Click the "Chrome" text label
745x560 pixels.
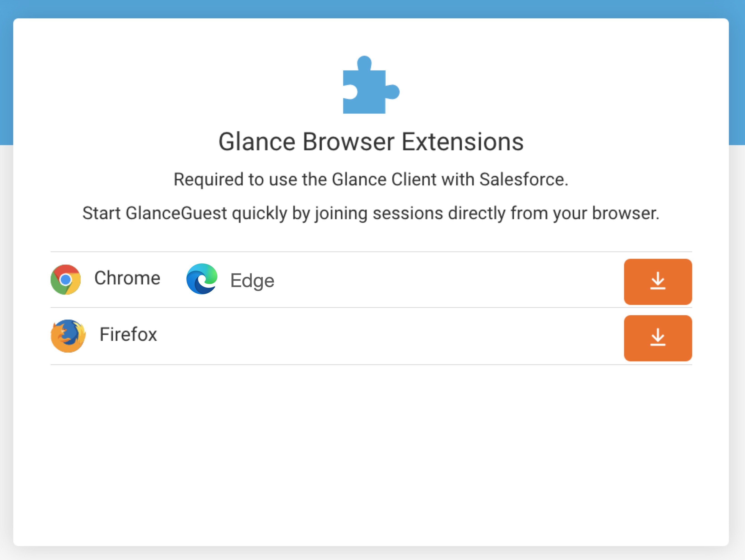(127, 278)
